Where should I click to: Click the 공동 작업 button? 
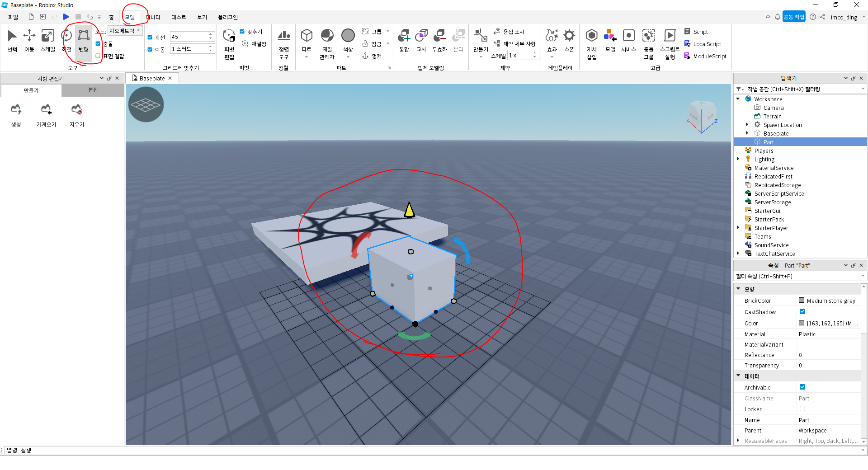[794, 17]
